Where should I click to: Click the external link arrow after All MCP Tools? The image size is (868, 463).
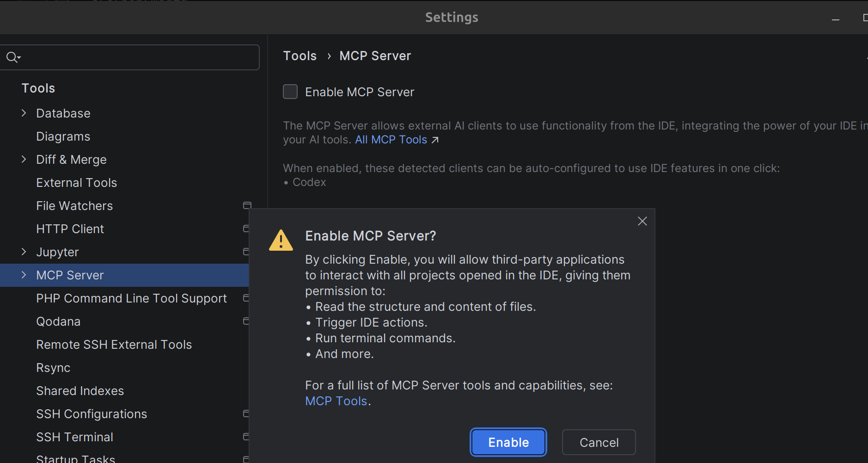435,140
